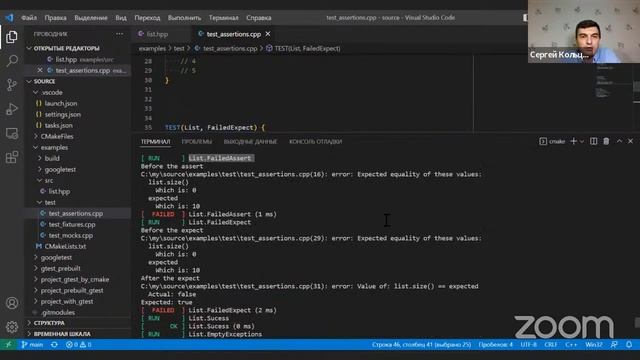Maximize the terminal panel with chevron up
The image size is (640, 360).
point(619,141)
